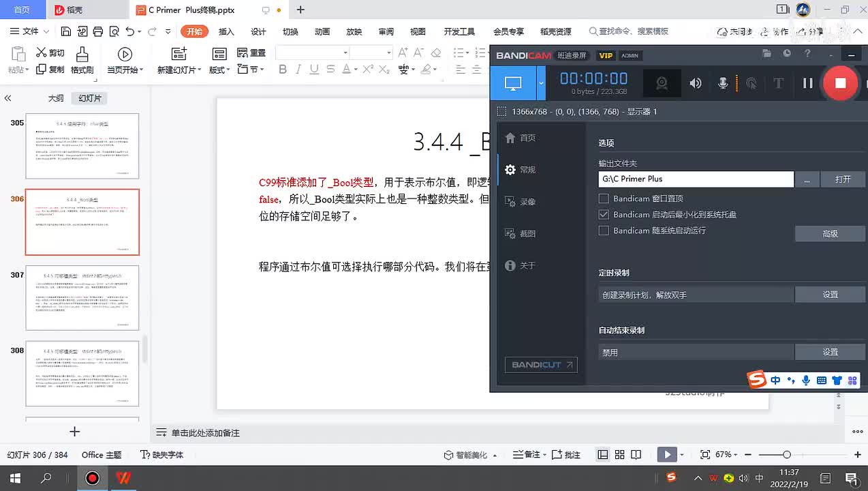Toggle bold text formatting
This screenshot has width=868, height=491.
[283, 69]
